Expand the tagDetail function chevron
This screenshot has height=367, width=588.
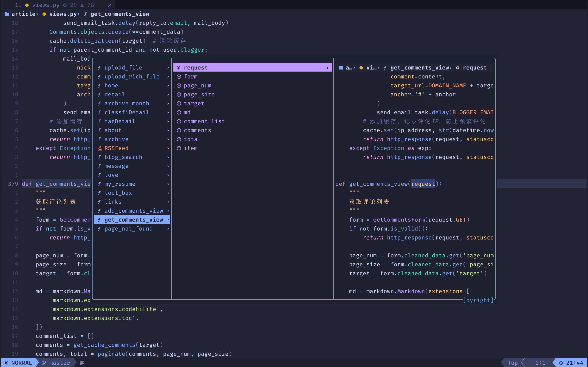coord(168,121)
